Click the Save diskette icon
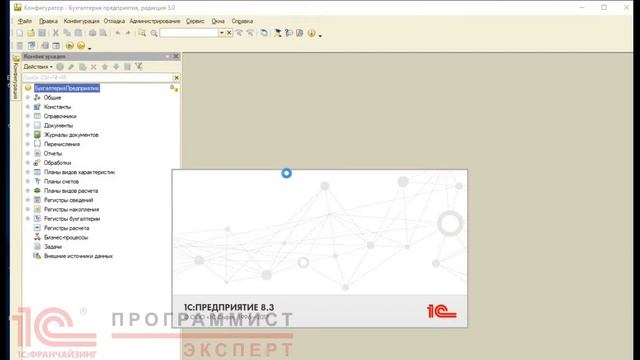This screenshot has width=640, height=360. click(42, 33)
